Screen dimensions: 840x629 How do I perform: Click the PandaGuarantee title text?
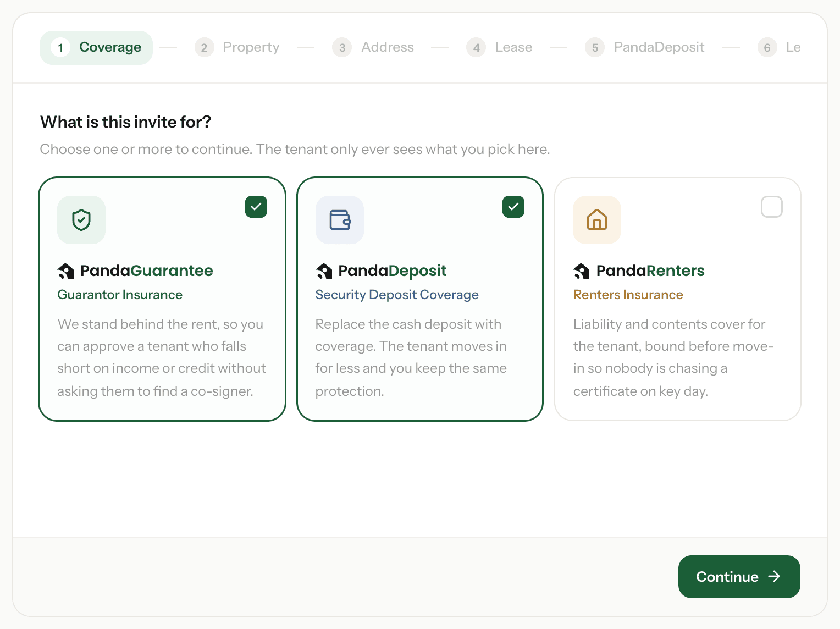point(147,271)
